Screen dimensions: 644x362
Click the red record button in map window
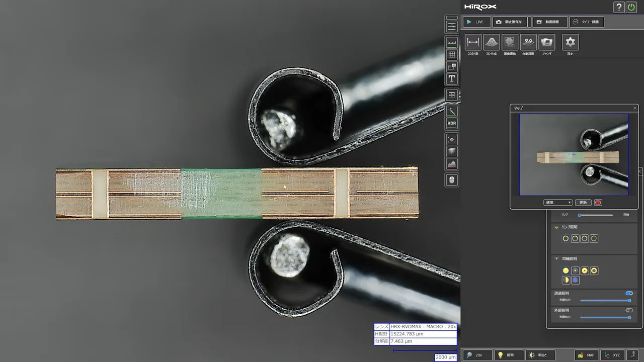(x=598, y=203)
